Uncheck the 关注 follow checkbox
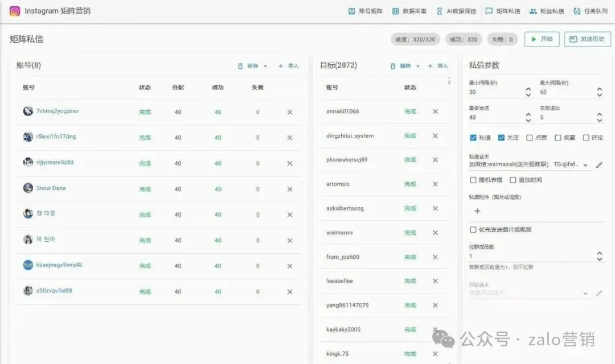 (x=501, y=137)
